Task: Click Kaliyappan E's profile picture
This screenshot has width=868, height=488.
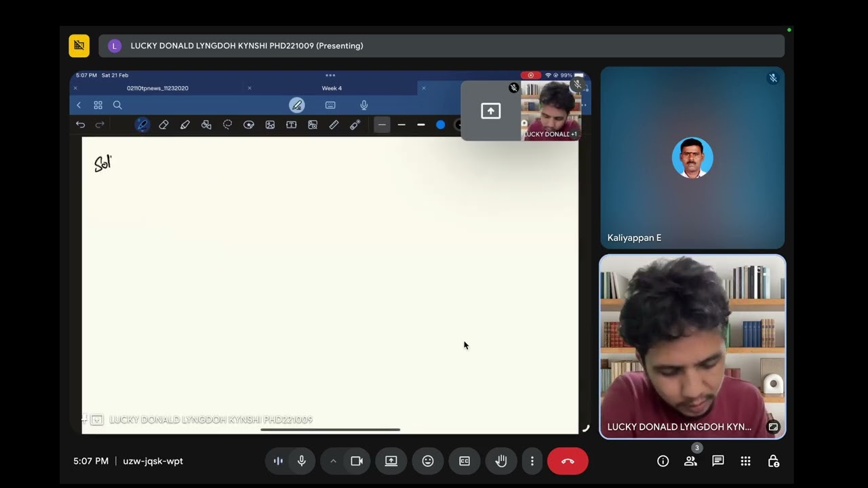Action: [692, 157]
